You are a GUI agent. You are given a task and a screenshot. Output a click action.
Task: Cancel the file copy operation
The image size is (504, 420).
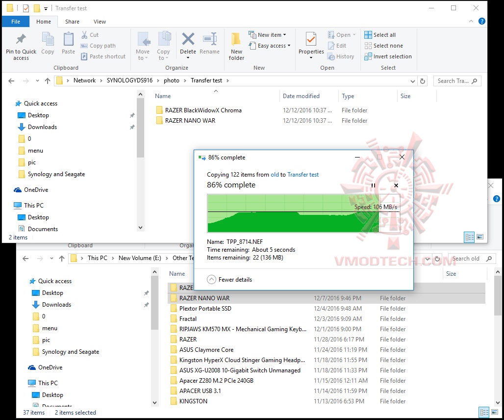[x=396, y=185]
